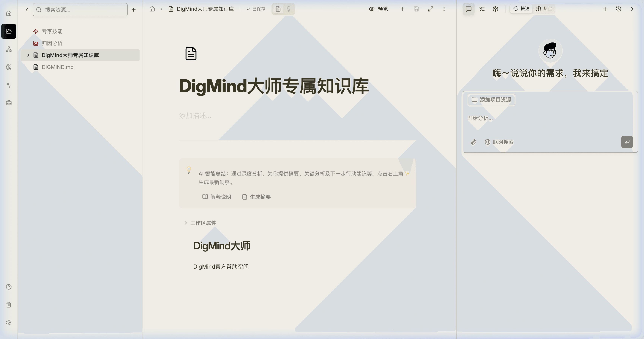Expand editor to fullscreen
This screenshot has width=644, height=339.
point(430,9)
